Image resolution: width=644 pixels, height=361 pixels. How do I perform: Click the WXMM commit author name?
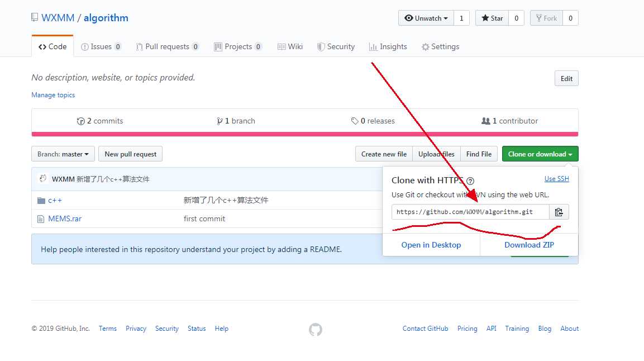63,179
